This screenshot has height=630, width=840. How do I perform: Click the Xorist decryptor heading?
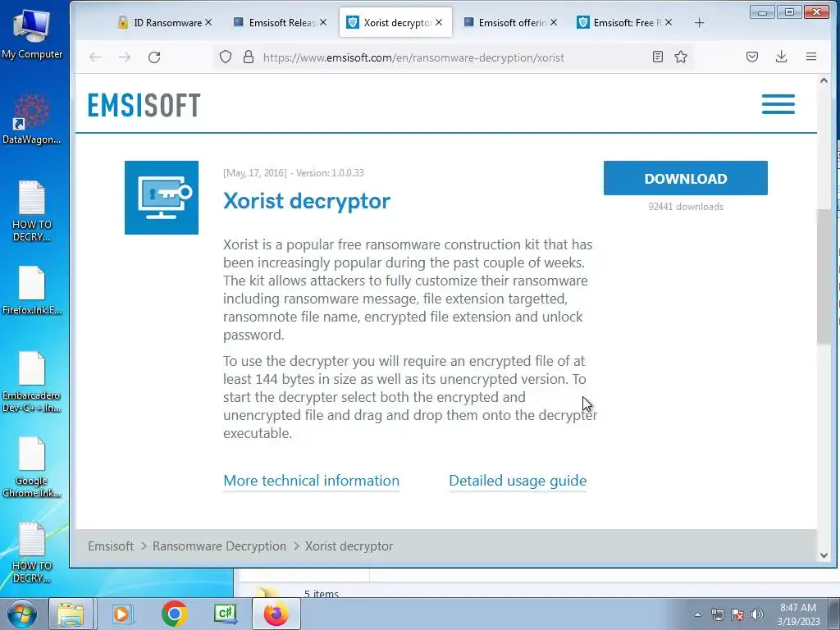click(x=307, y=201)
